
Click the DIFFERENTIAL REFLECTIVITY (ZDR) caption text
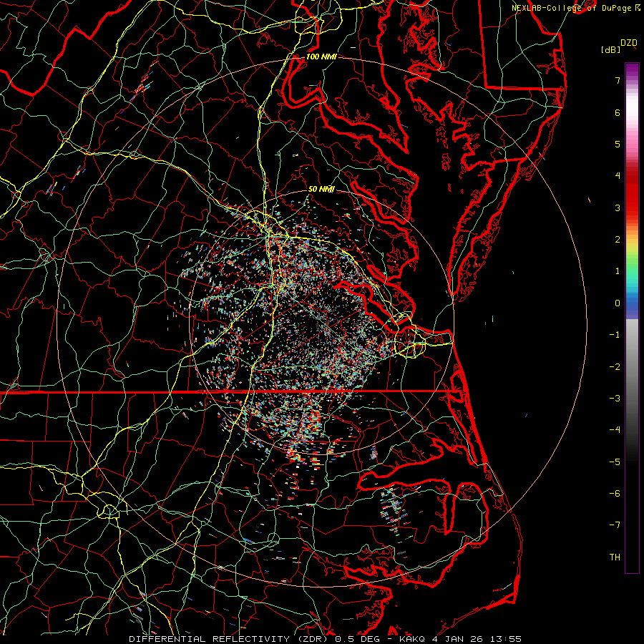[x=229, y=639]
